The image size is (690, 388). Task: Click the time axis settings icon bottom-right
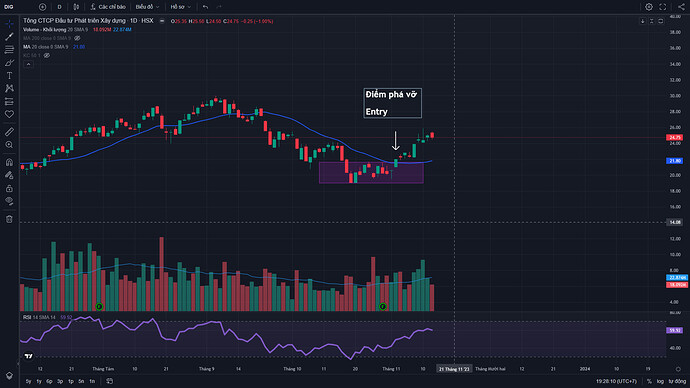pyautogui.click(x=678, y=369)
